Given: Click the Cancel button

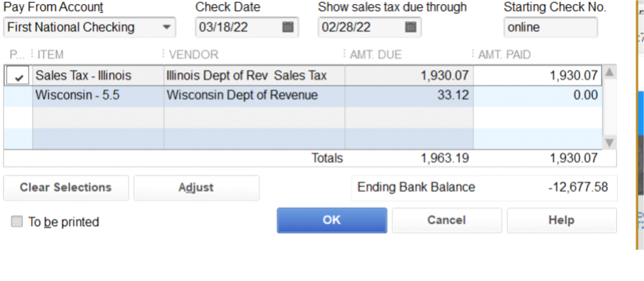Looking at the screenshot, I should pyautogui.click(x=447, y=220).
